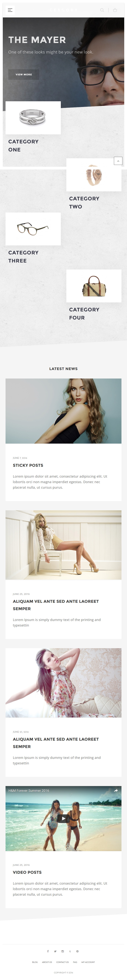The height and width of the screenshot is (980, 127).
Task: Open MY ACCOUNT footer link
Action: pos(88,962)
